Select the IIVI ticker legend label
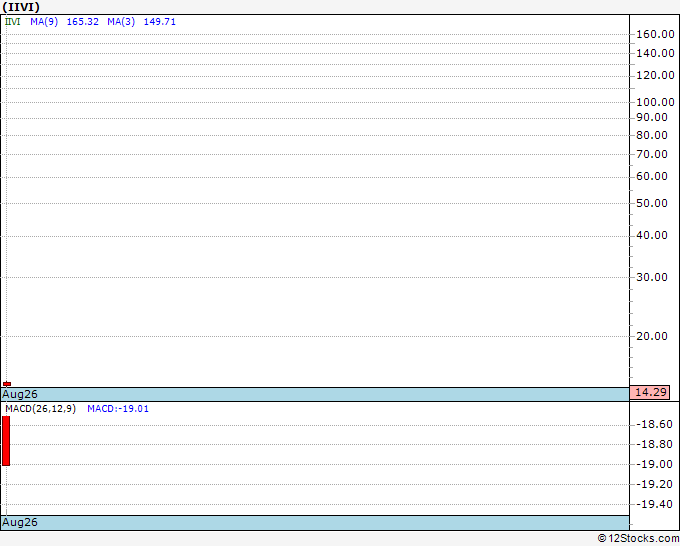This screenshot has width=680, height=546. (13, 22)
